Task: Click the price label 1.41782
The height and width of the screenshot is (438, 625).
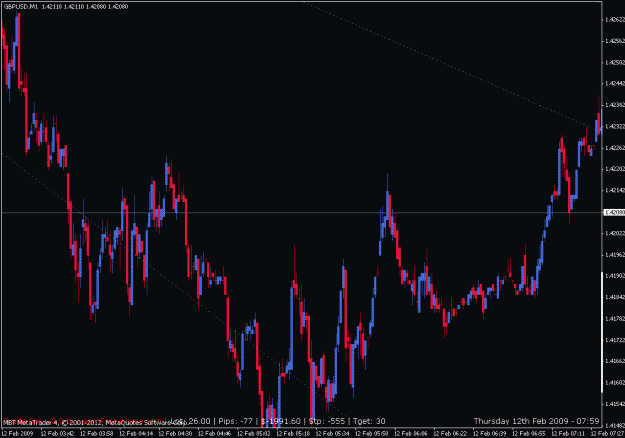Action: [x=615, y=319]
